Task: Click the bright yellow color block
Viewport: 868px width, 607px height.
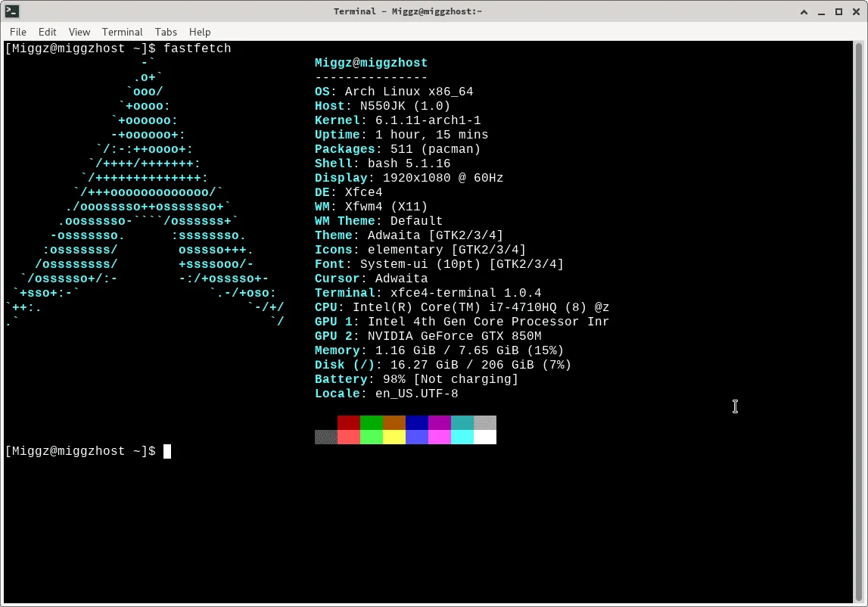Action: click(x=394, y=437)
